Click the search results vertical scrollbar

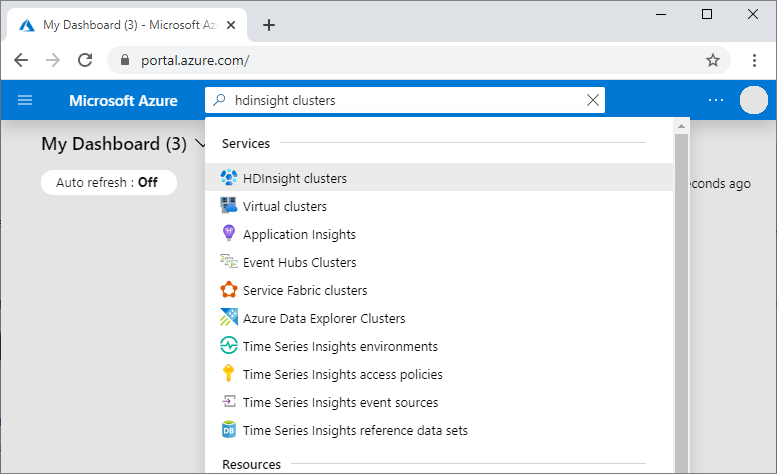click(x=682, y=300)
